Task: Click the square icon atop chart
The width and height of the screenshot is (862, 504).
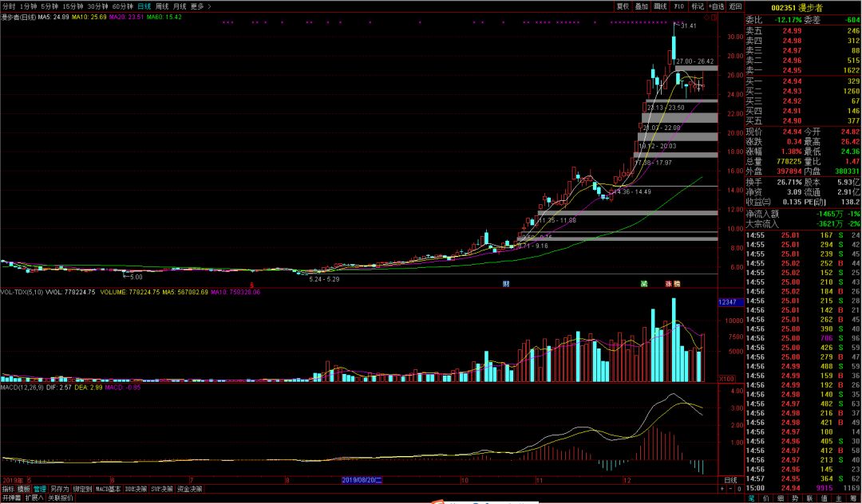Action: (x=714, y=18)
